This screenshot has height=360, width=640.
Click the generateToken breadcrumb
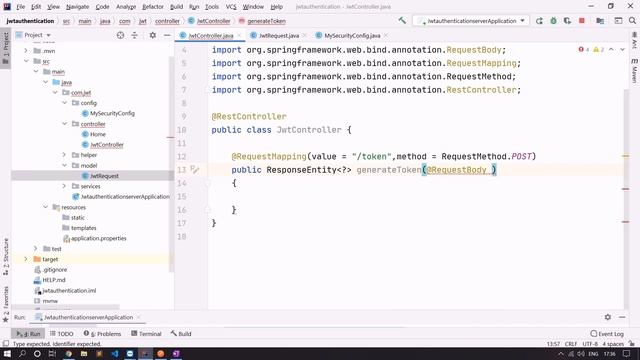[x=266, y=21]
